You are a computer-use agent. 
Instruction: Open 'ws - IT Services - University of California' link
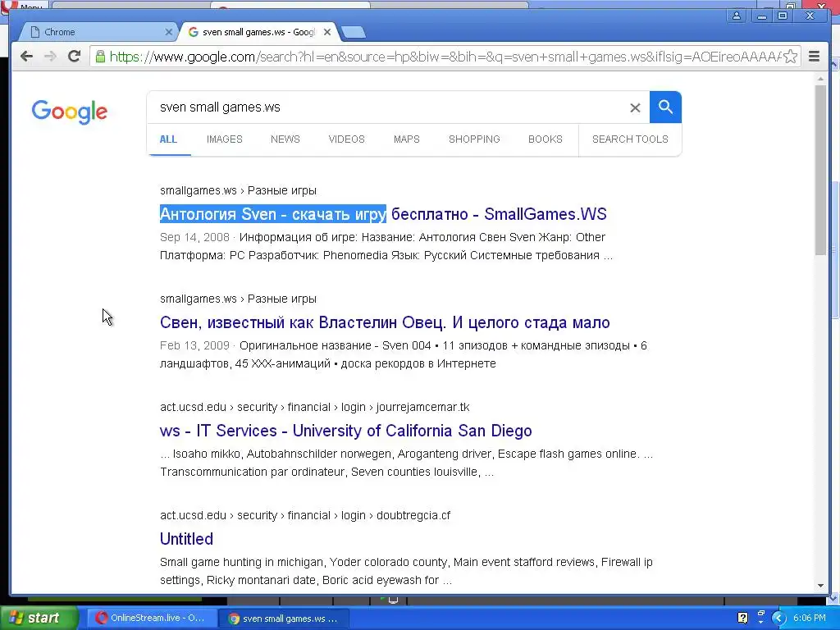point(345,431)
